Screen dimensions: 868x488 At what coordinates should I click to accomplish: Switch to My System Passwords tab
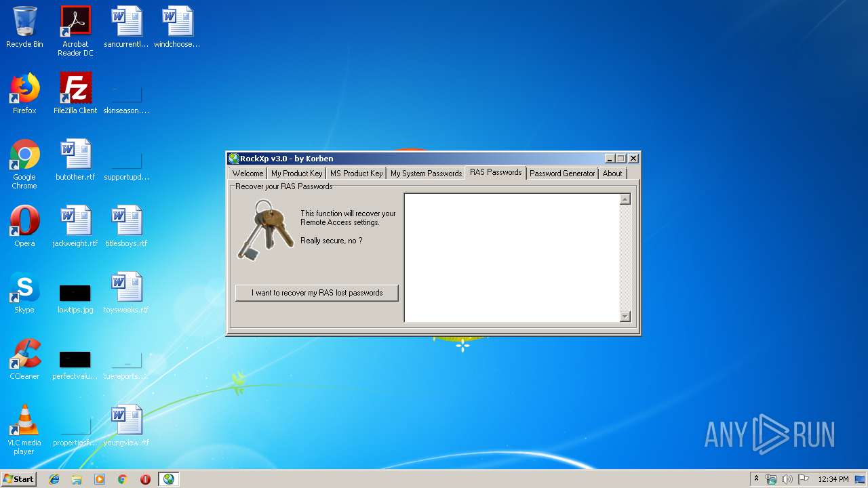tap(426, 174)
